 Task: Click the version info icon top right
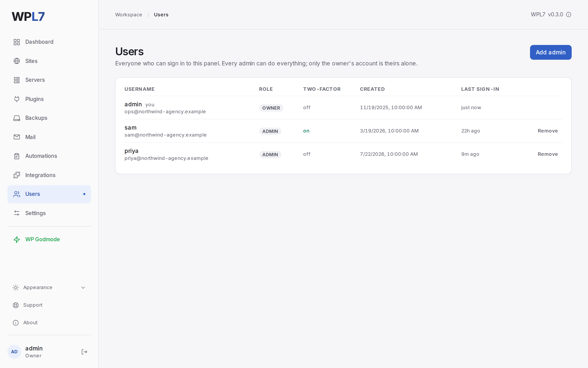[569, 15]
